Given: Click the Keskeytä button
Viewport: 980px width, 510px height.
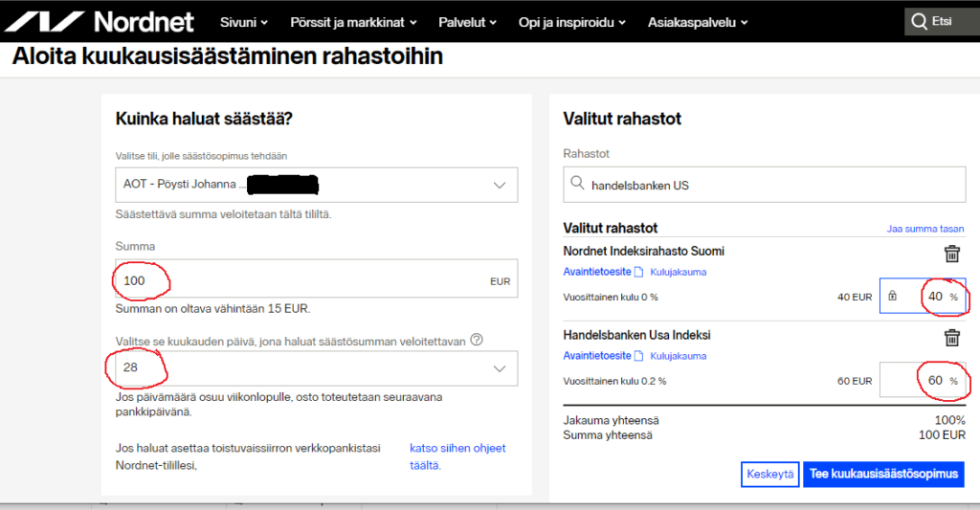Looking at the screenshot, I should point(770,474).
